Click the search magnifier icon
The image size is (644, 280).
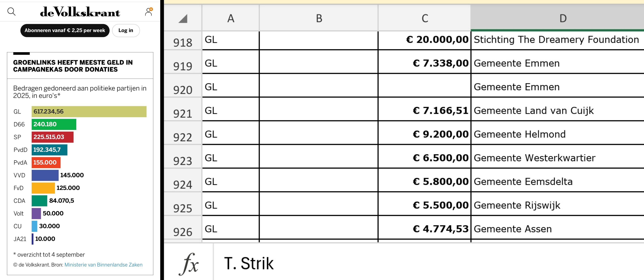12,12
